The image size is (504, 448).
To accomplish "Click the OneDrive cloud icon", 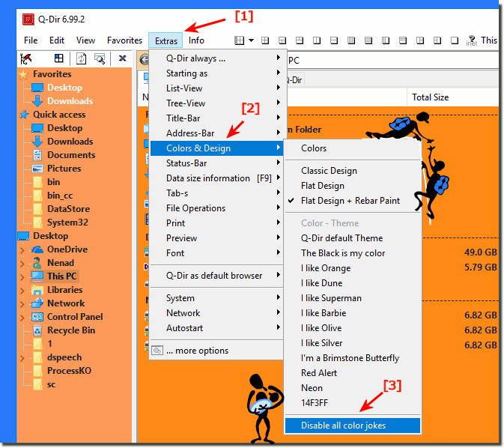I will [37, 249].
